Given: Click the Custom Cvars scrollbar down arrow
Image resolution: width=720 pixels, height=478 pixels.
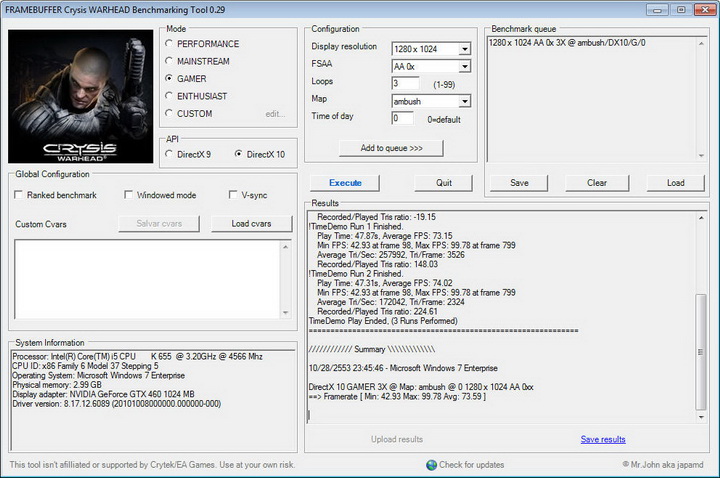Looking at the screenshot, I should [x=286, y=313].
